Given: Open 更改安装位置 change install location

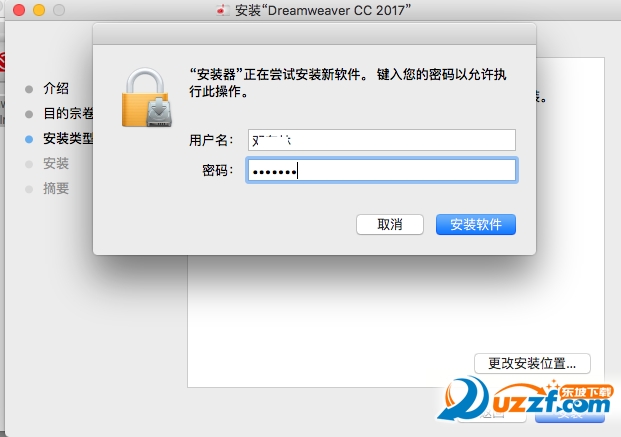Looking at the screenshot, I should click(532, 363).
